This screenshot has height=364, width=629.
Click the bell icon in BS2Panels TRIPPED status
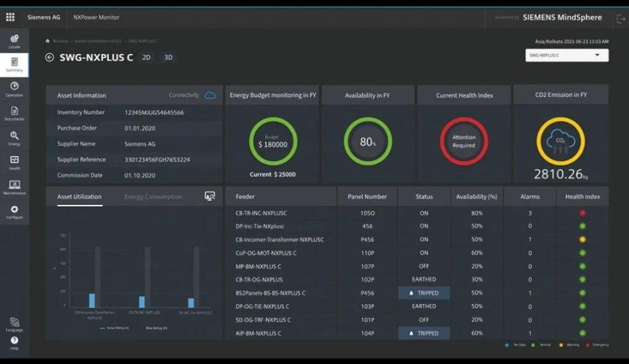(411, 293)
